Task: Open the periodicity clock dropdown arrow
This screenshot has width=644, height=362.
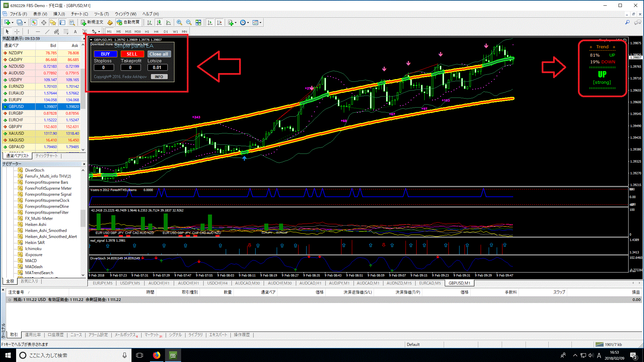Action: click(x=248, y=23)
